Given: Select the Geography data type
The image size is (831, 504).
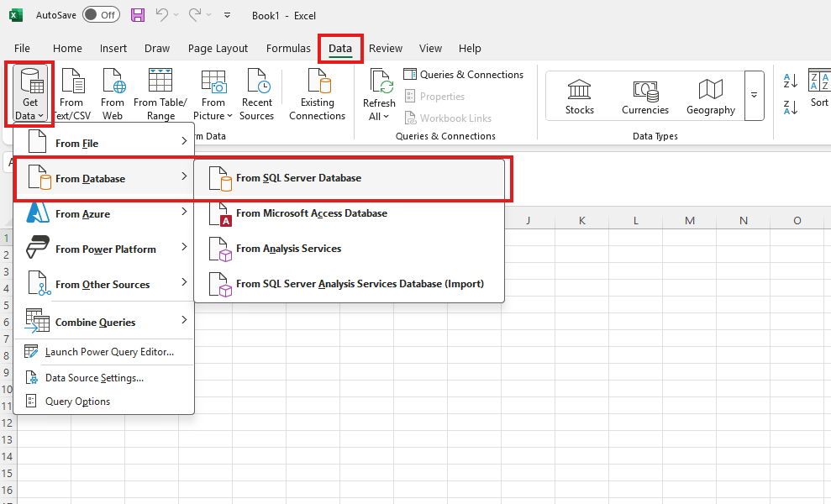Looking at the screenshot, I should click(x=711, y=96).
